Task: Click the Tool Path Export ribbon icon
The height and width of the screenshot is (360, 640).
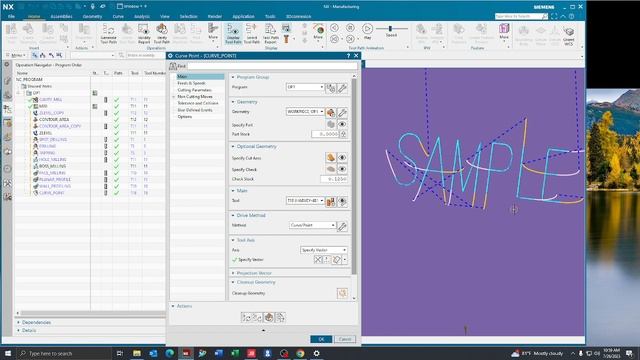Action: tap(270, 33)
